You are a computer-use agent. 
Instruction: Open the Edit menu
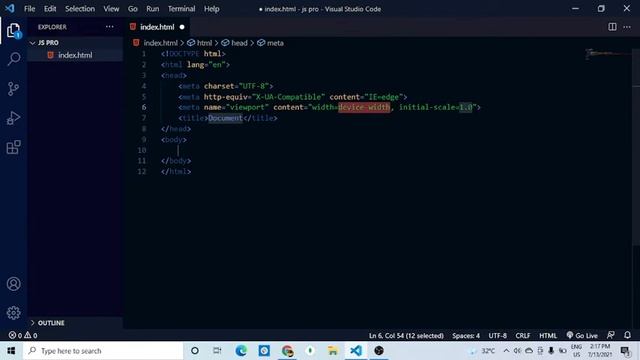(x=50, y=9)
